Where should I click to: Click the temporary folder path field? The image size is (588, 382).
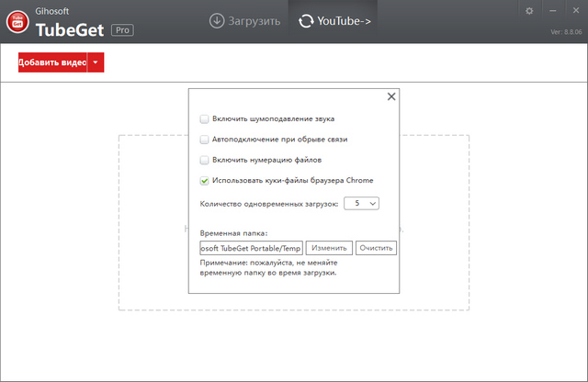point(251,248)
